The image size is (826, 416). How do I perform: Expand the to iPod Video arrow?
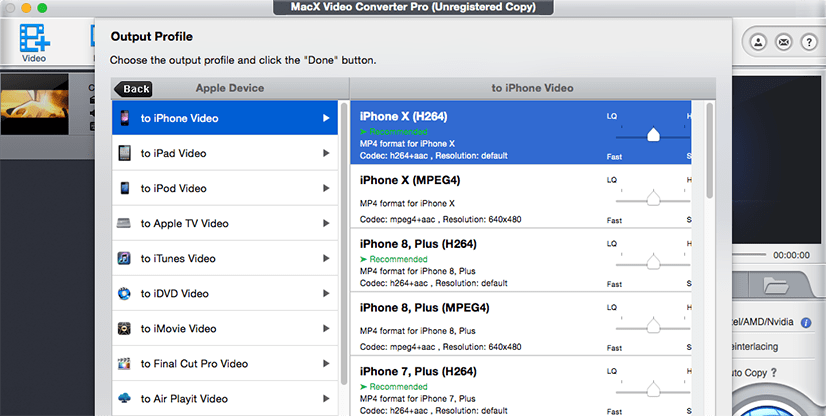point(326,188)
